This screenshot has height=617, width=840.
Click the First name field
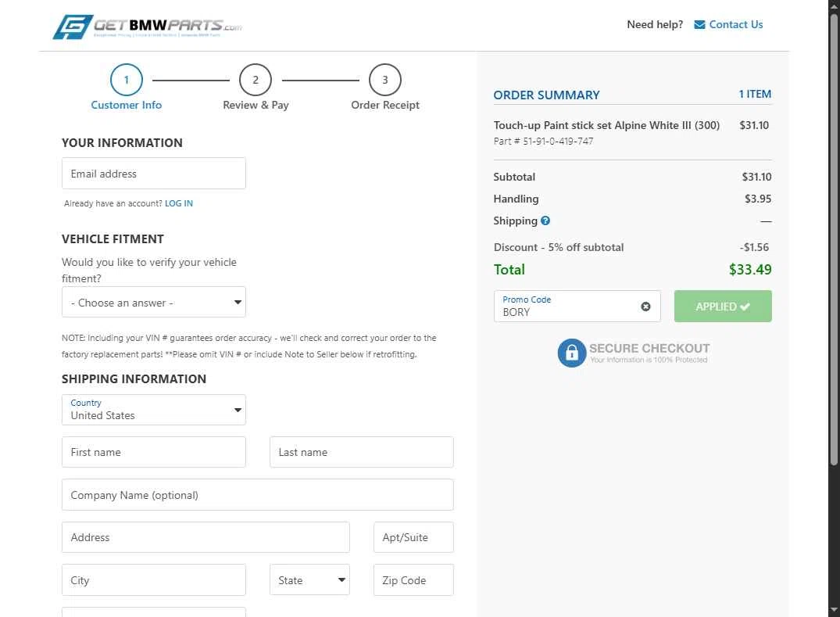pyautogui.click(x=154, y=452)
